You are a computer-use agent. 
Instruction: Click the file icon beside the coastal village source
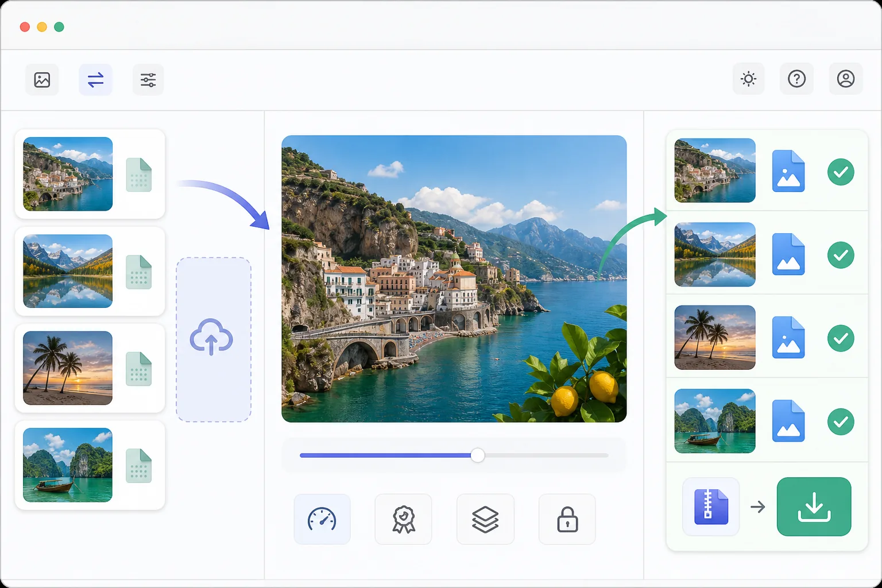pos(139,175)
